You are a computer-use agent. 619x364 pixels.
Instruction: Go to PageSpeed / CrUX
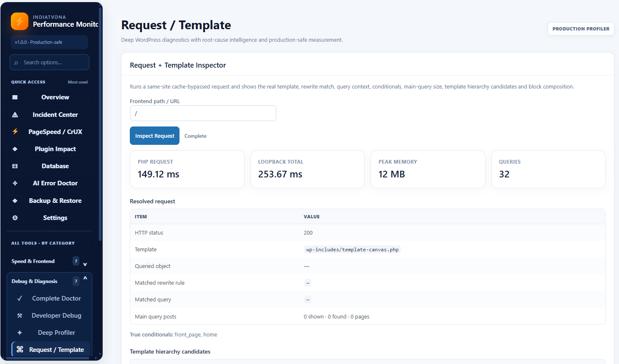[49, 132]
